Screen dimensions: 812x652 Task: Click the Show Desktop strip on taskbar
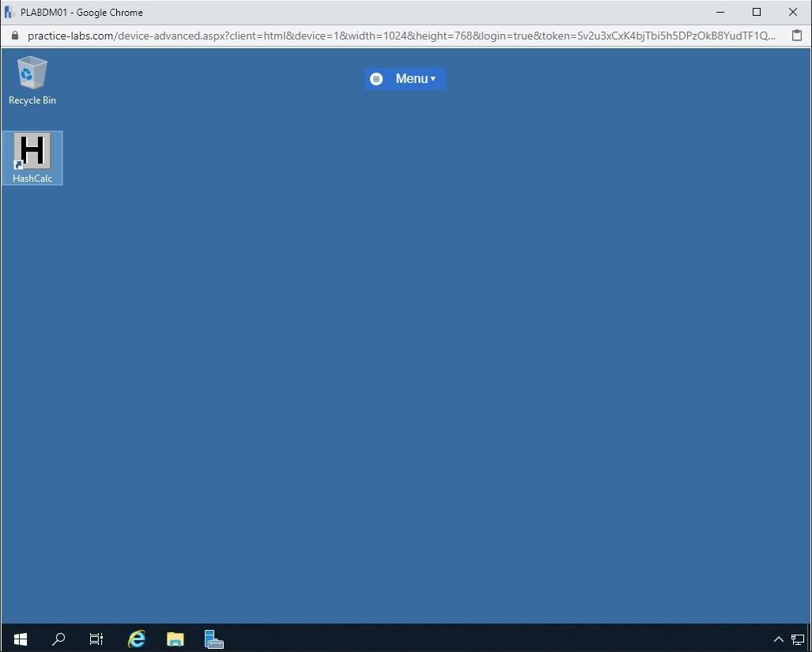(809, 639)
